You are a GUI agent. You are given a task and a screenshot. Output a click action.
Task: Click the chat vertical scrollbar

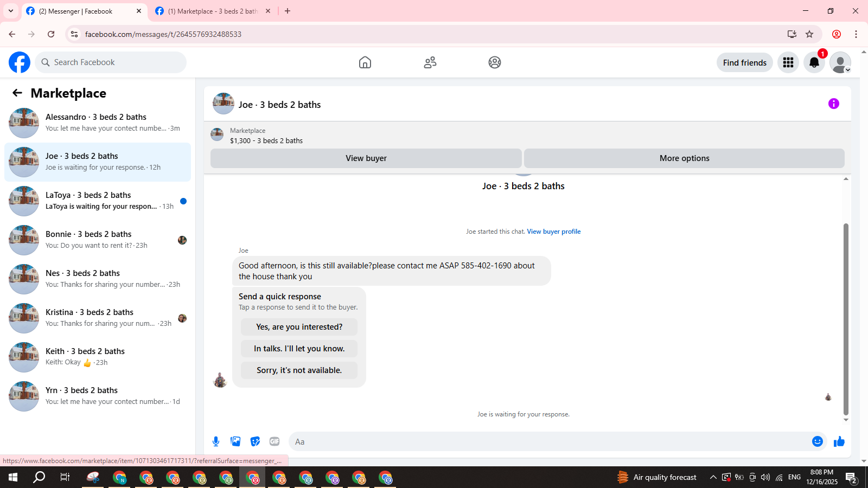pos(846,319)
